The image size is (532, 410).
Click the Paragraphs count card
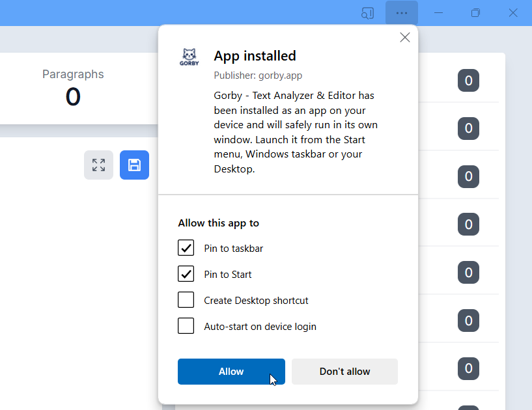point(73,88)
